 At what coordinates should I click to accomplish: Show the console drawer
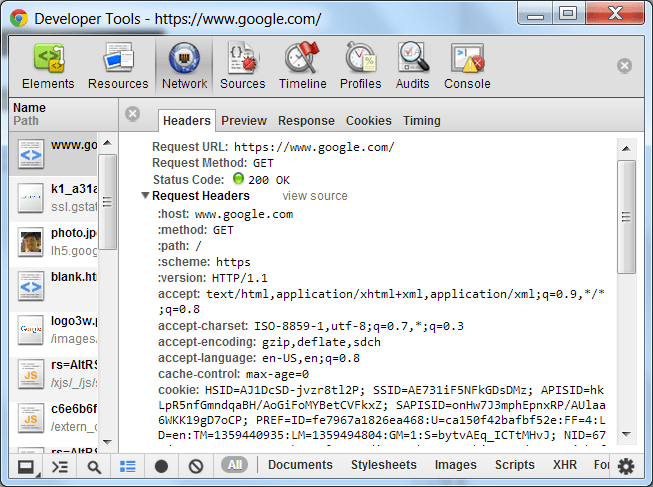click(60, 467)
